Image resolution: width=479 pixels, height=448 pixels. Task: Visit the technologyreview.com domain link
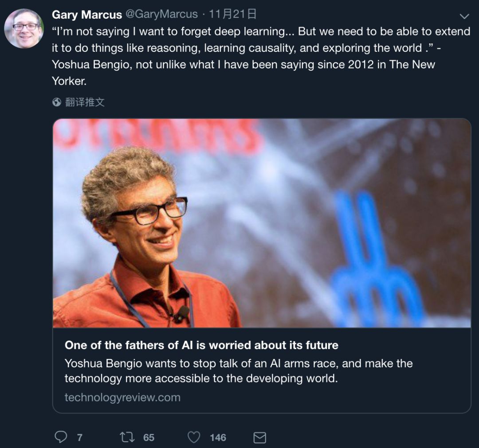122,397
